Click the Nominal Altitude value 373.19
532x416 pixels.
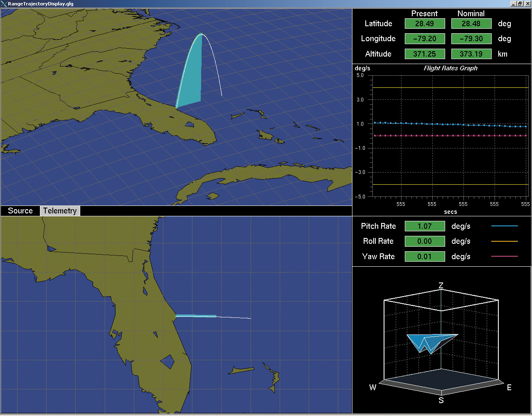(x=471, y=54)
